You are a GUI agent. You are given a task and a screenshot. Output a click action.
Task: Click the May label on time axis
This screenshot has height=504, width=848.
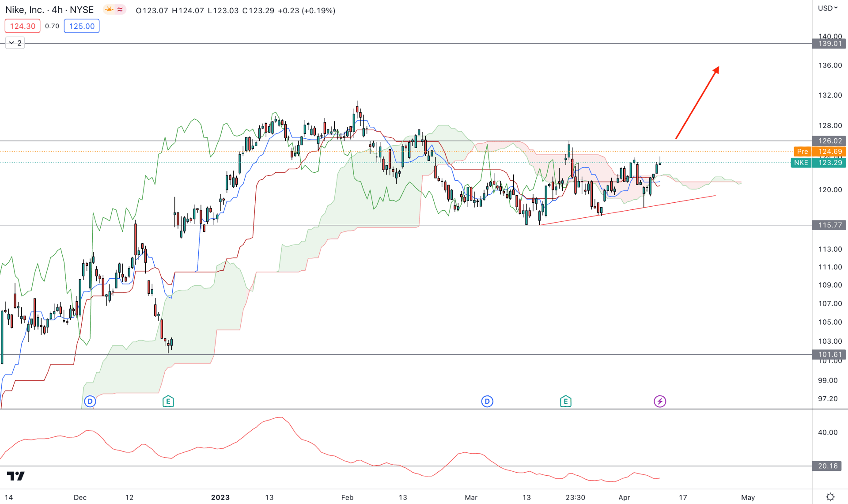point(748,497)
